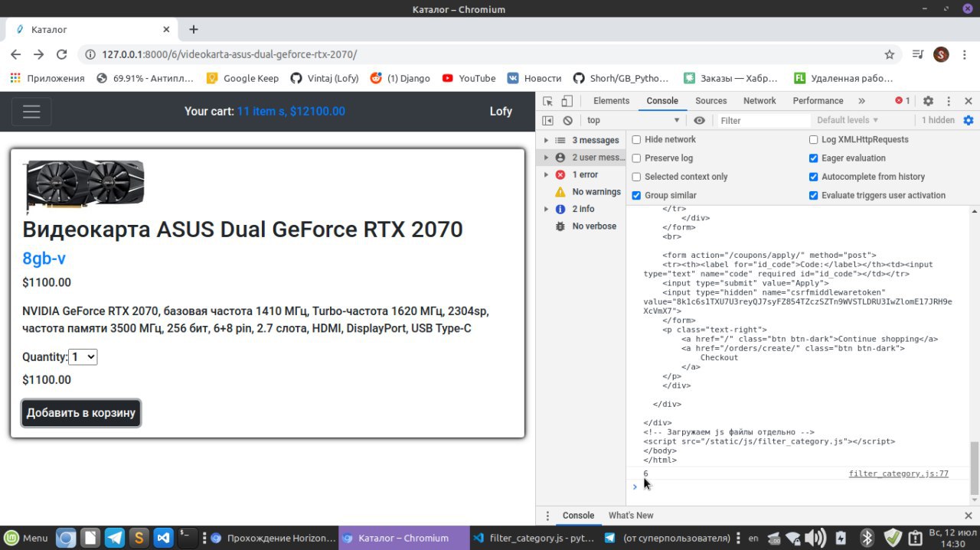Open the YouTube bookmark
The width and height of the screenshot is (980, 550).
coord(469,78)
